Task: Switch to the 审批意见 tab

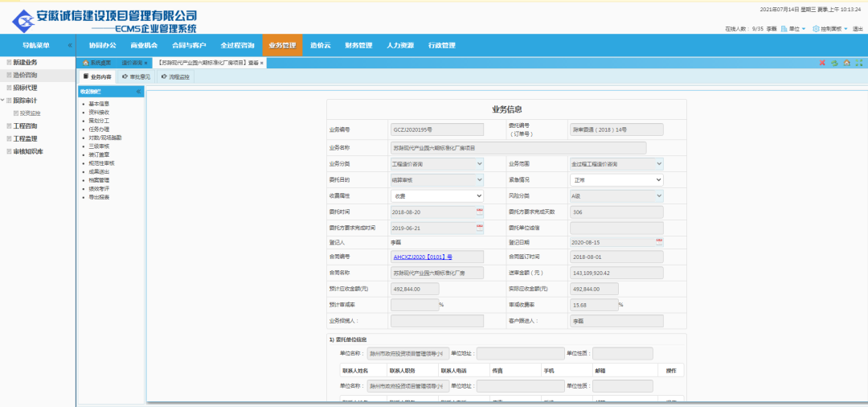Action: click(x=135, y=77)
